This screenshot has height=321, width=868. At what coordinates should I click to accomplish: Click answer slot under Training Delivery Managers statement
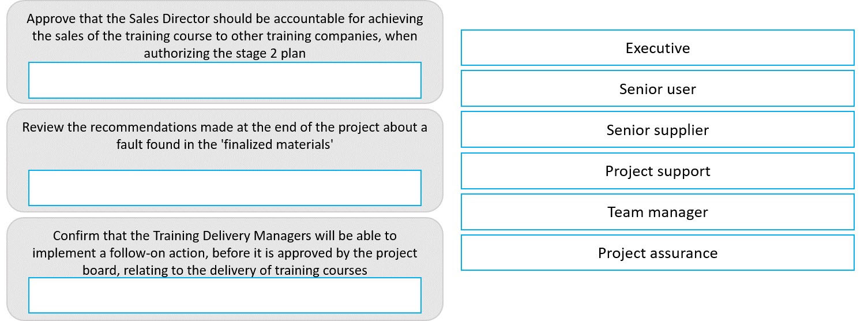[x=225, y=295]
